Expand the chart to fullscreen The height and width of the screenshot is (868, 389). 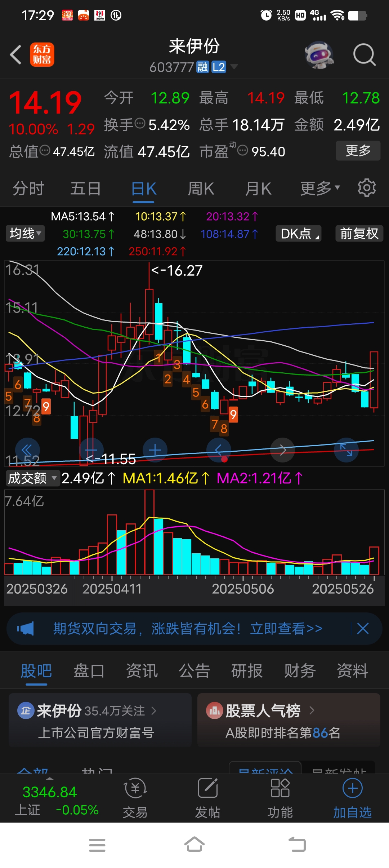[346, 450]
